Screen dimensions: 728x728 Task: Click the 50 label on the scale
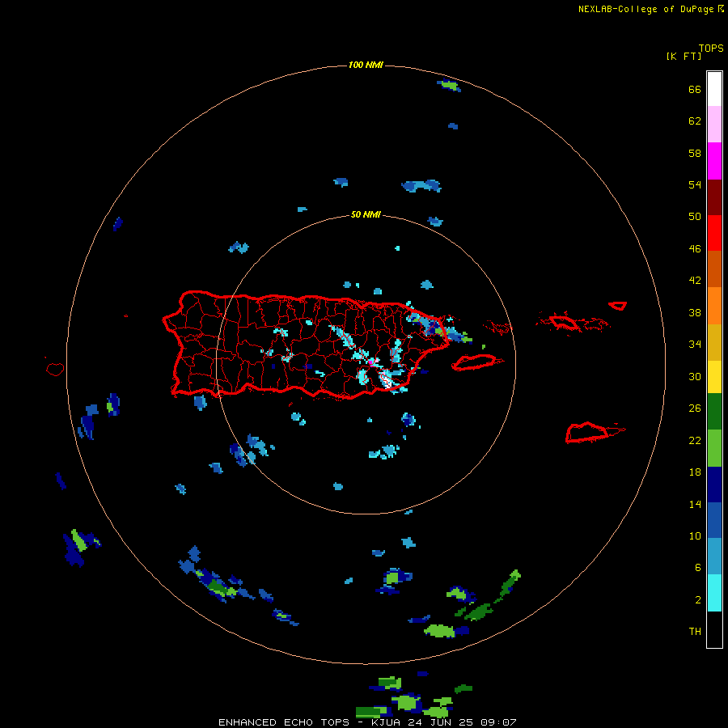[x=695, y=217]
